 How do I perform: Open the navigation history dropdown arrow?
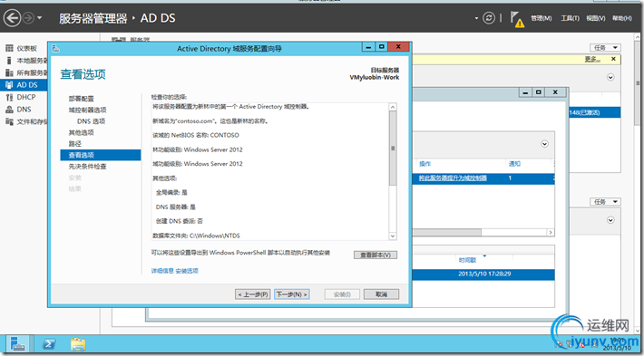(x=39, y=18)
